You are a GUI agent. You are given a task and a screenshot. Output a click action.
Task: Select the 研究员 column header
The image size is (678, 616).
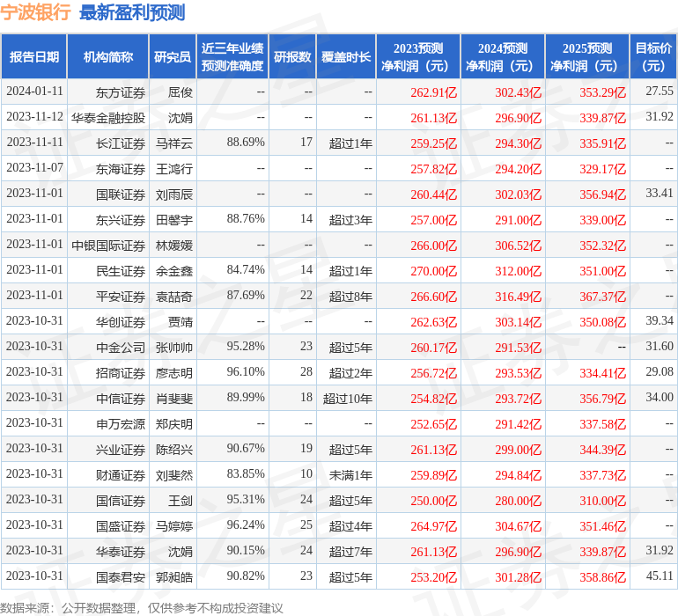pos(173,56)
